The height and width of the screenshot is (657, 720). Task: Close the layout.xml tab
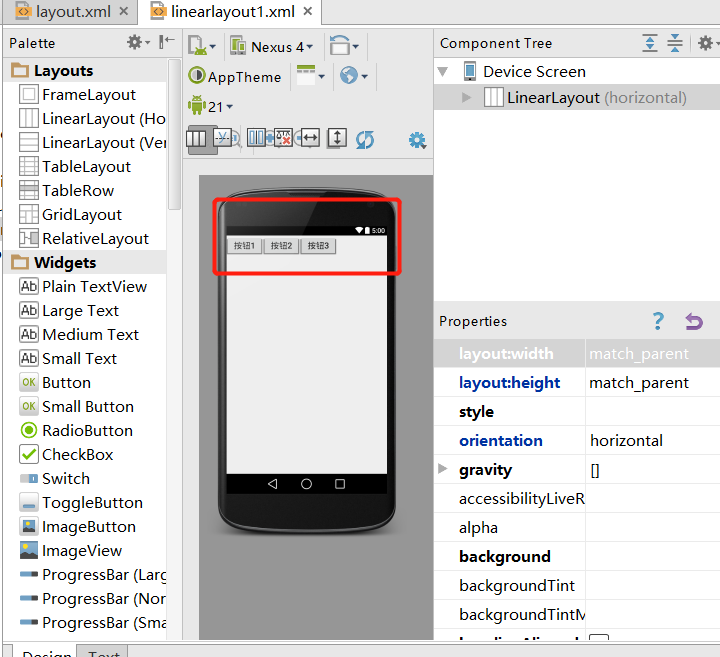click(124, 11)
